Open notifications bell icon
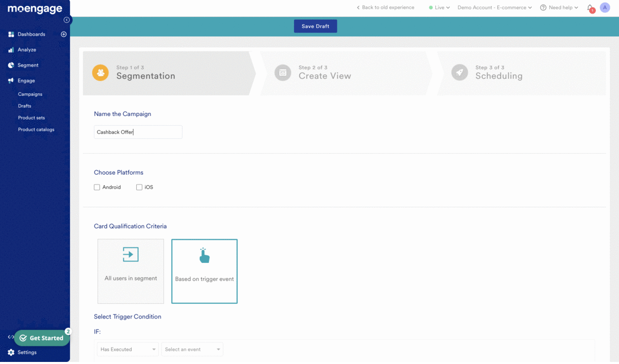The width and height of the screenshot is (619, 364). point(590,8)
